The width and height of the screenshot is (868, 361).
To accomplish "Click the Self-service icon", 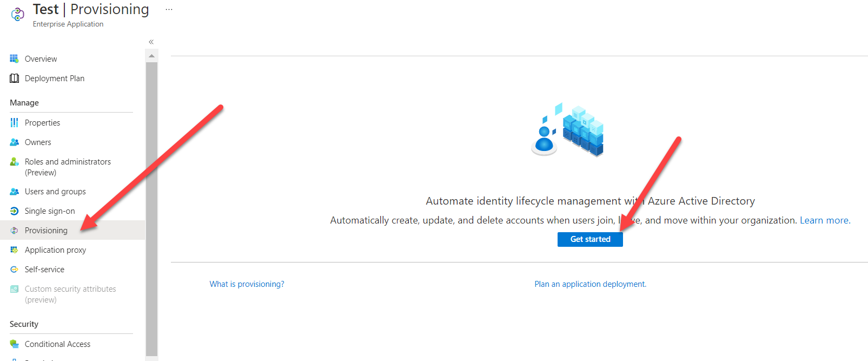I will (14, 270).
